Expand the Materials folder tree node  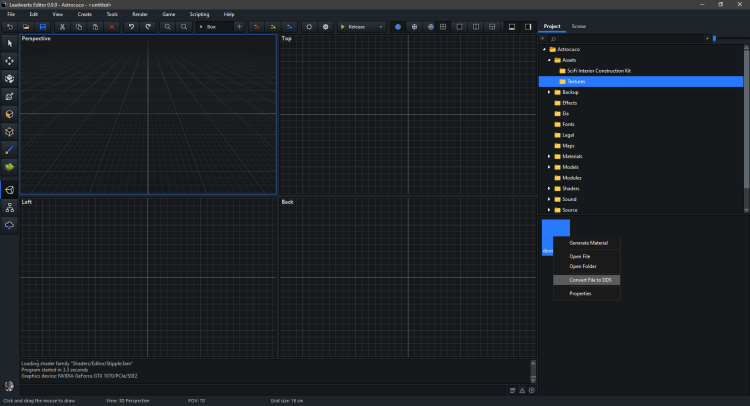548,156
